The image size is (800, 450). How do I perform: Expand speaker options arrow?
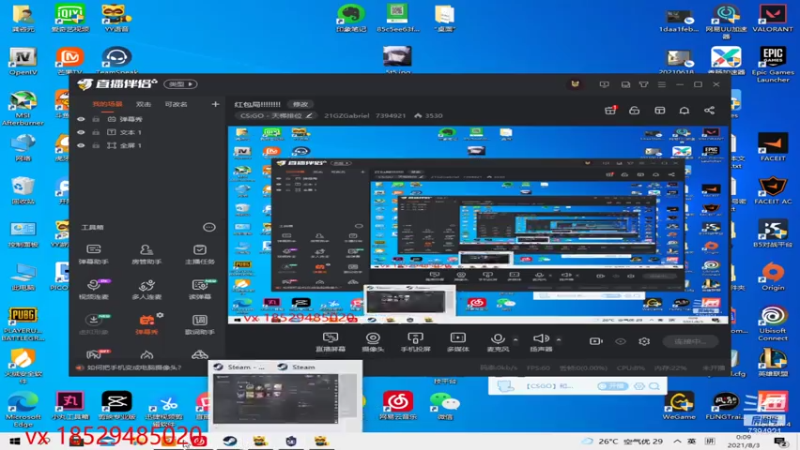pos(559,339)
